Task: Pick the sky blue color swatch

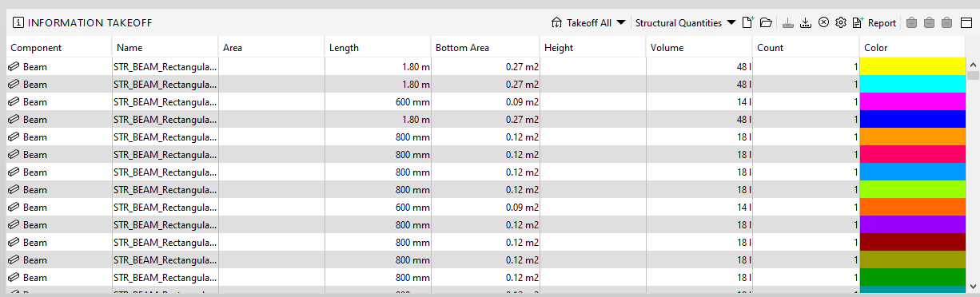Action: click(913, 172)
